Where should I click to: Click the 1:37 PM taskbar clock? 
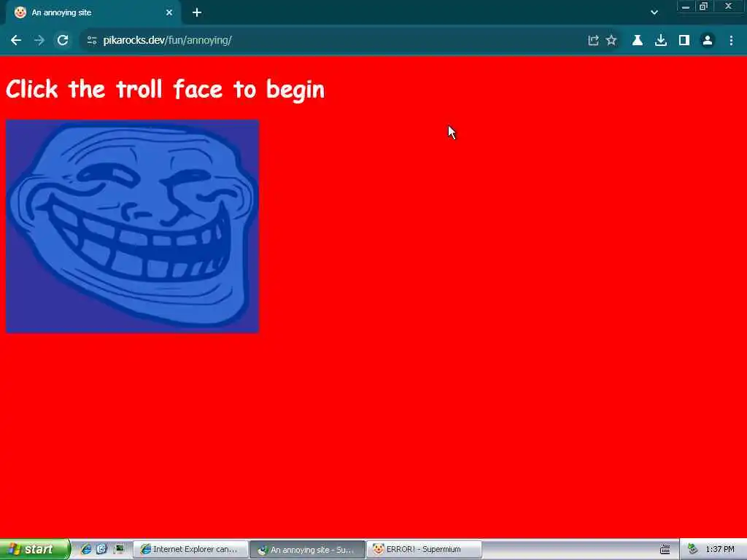click(x=720, y=550)
